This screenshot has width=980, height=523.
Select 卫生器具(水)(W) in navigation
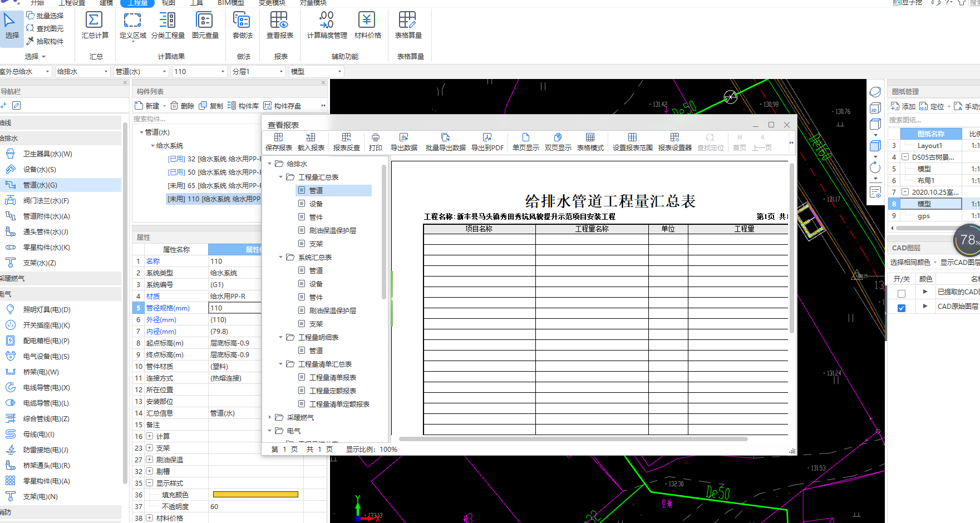coord(47,154)
